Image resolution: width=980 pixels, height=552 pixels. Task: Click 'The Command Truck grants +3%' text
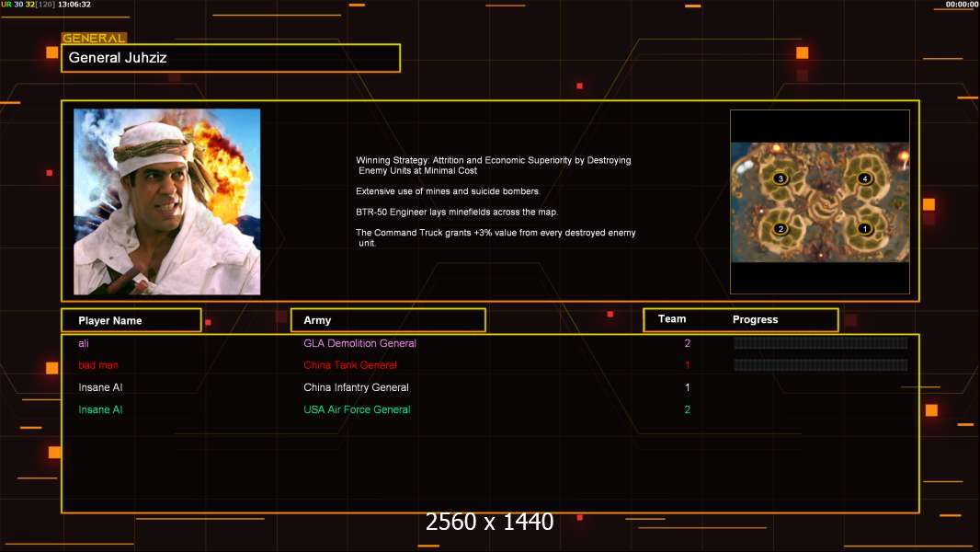click(496, 237)
